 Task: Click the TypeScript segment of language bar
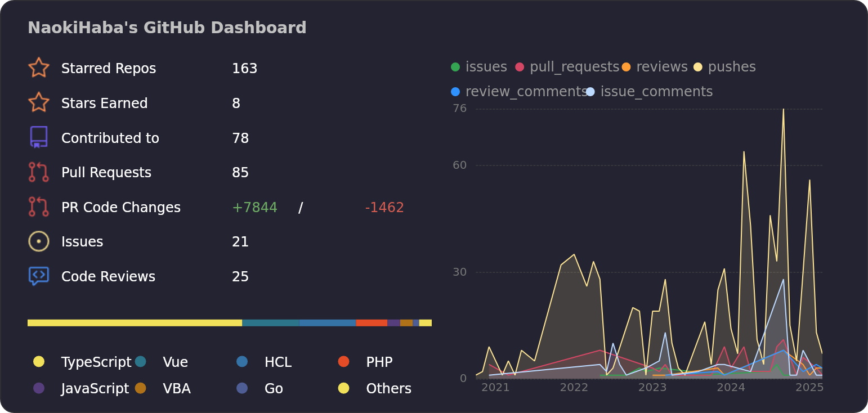click(135, 323)
